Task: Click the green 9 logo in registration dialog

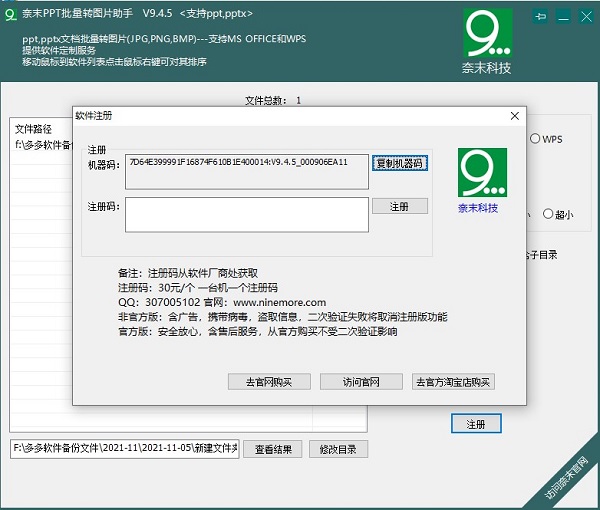Action: click(482, 172)
